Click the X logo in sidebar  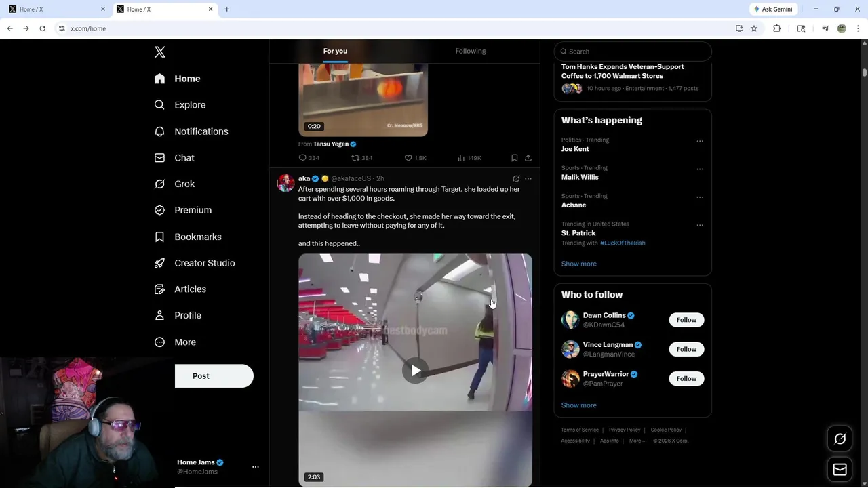point(159,52)
